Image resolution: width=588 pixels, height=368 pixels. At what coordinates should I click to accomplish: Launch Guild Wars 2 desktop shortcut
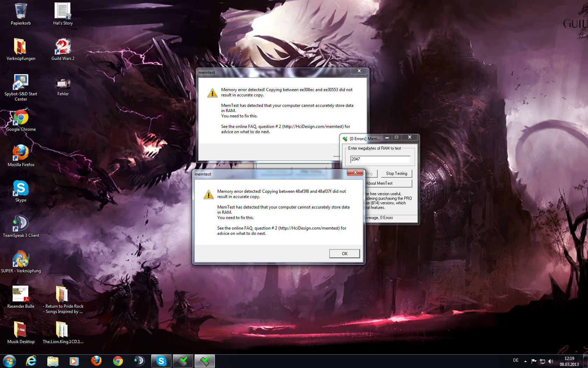tap(63, 49)
